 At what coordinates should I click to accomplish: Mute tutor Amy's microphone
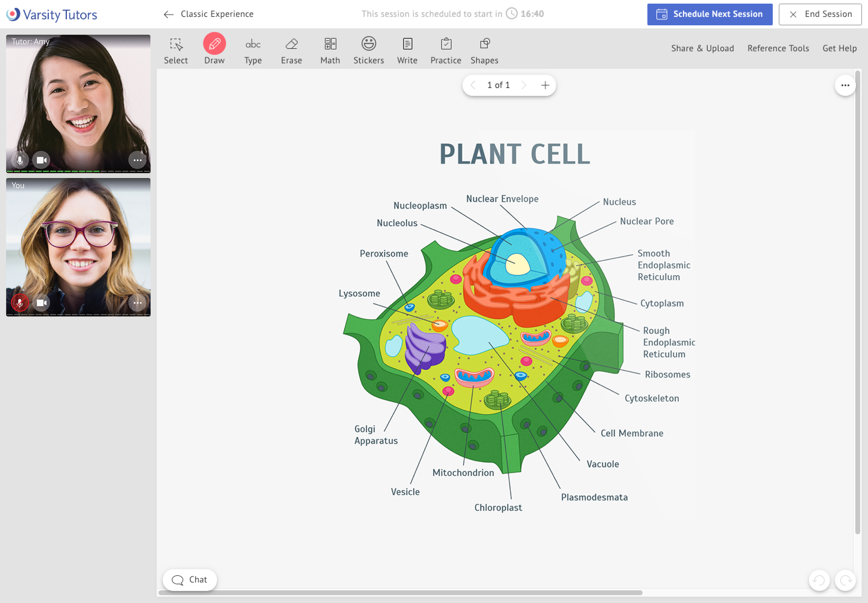(20, 160)
